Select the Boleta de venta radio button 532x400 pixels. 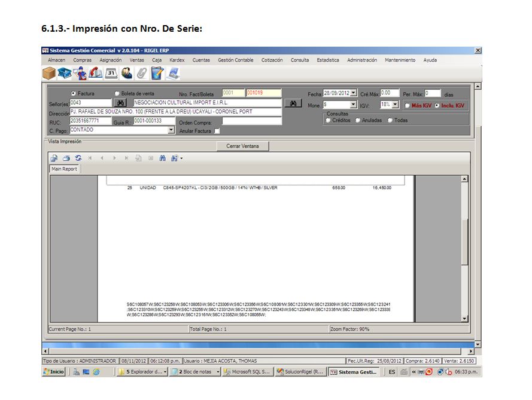[117, 94]
